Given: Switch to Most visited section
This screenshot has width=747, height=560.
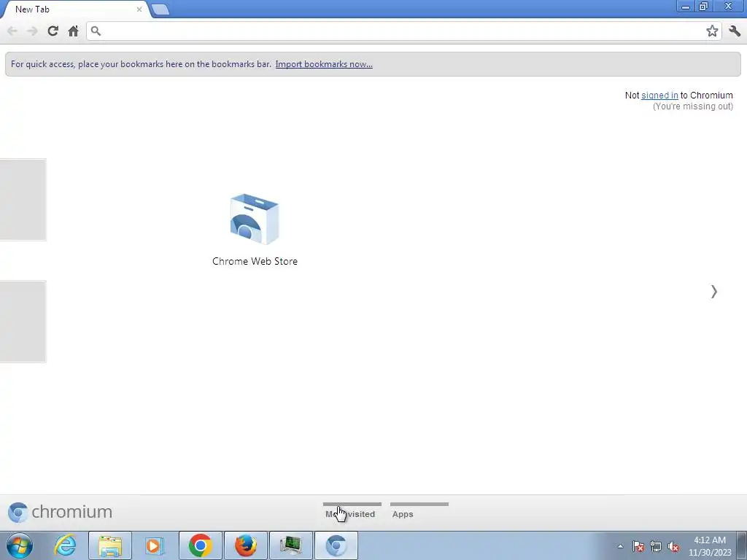Looking at the screenshot, I should [x=352, y=511].
